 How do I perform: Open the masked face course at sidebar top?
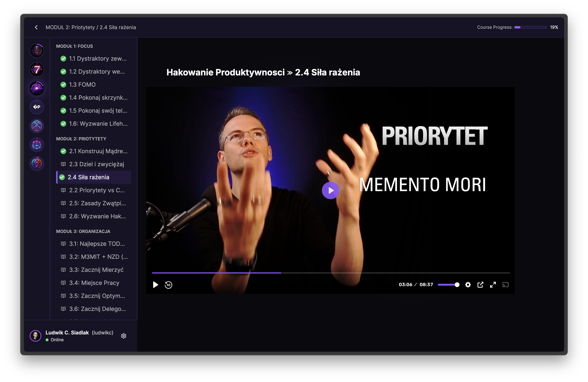(37, 51)
